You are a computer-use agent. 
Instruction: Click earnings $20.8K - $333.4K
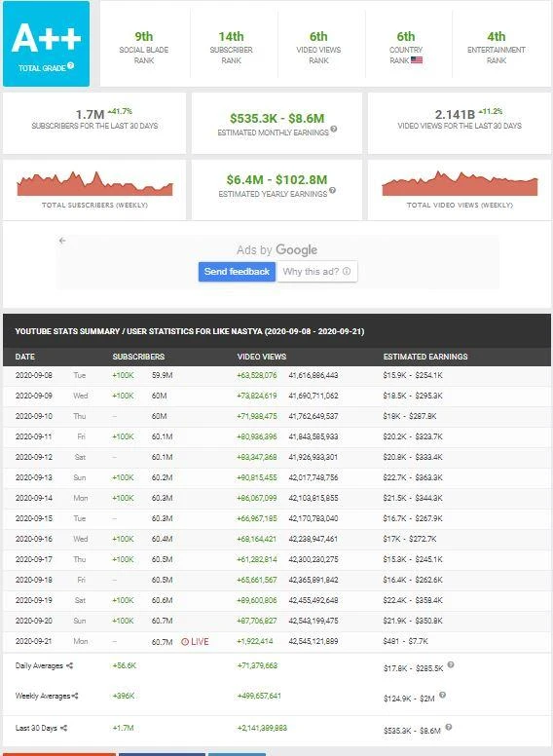413,457
